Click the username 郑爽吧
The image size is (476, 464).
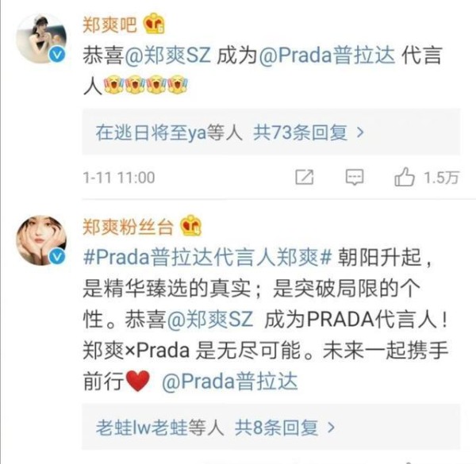point(109,25)
